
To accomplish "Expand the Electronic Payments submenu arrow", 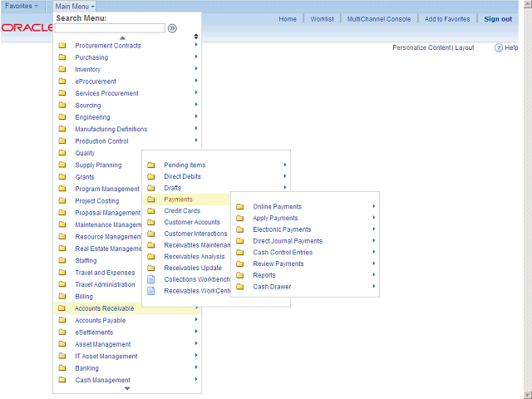I will pyautogui.click(x=373, y=229).
